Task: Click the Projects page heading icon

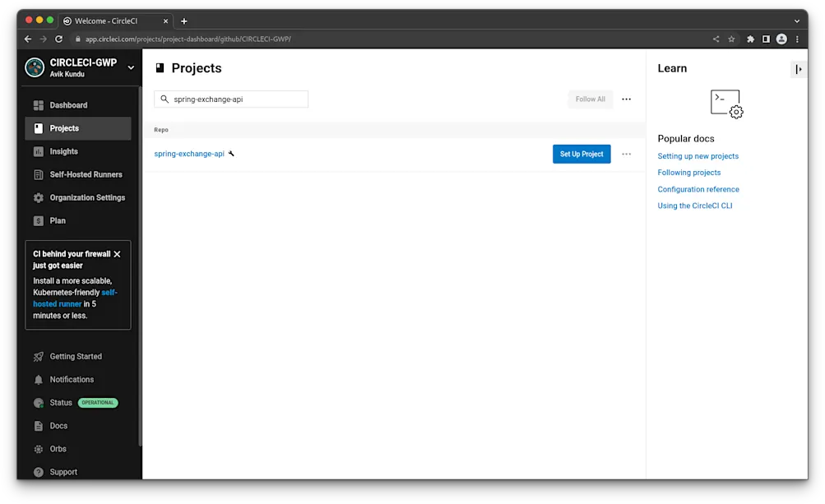Action: click(x=160, y=68)
